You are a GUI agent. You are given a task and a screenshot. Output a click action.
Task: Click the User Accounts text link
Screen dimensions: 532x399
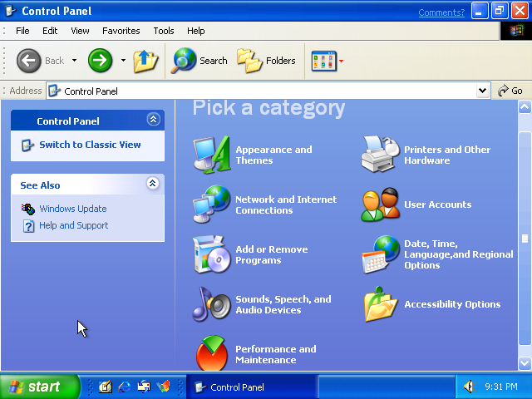tap(438, 204)
